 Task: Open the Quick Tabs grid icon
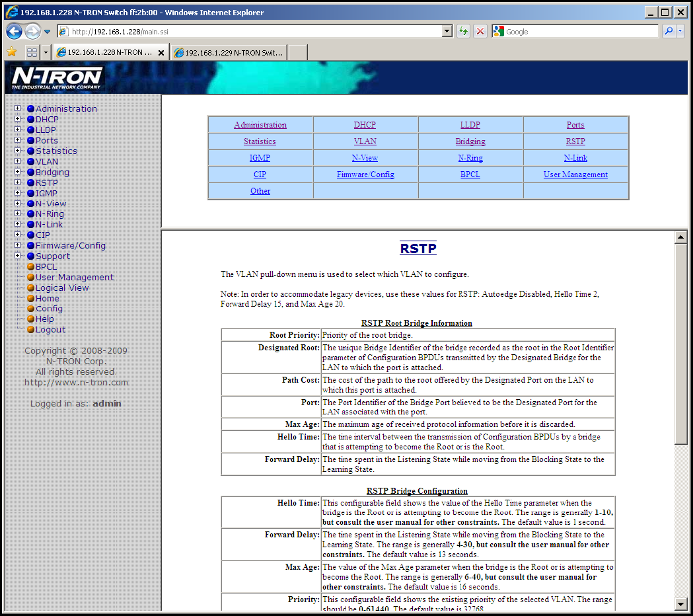32,52
